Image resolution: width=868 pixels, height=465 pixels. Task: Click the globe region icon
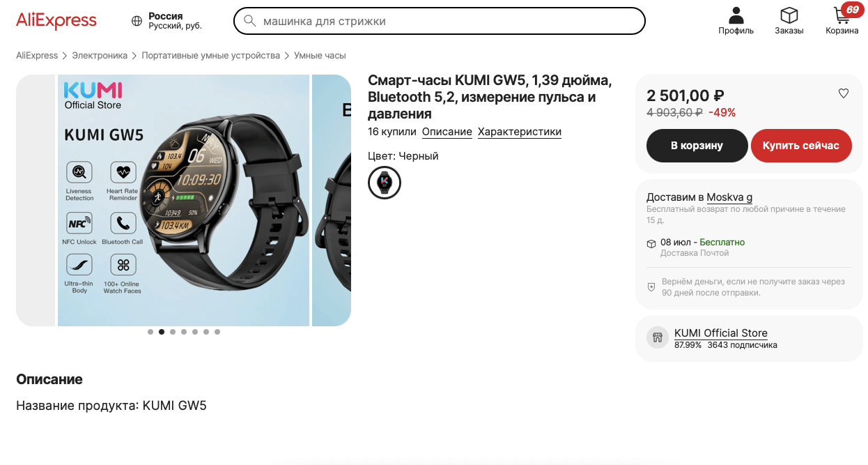tap(137, 21)
